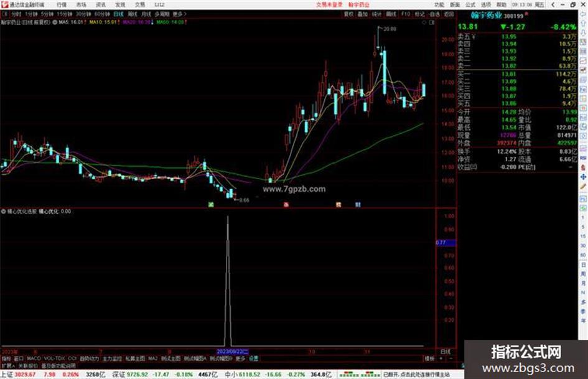Click the gear icon beside 精心优化选股
This screenshot has height=379, width=588.
pyautogui.click(x=3, y=212)
